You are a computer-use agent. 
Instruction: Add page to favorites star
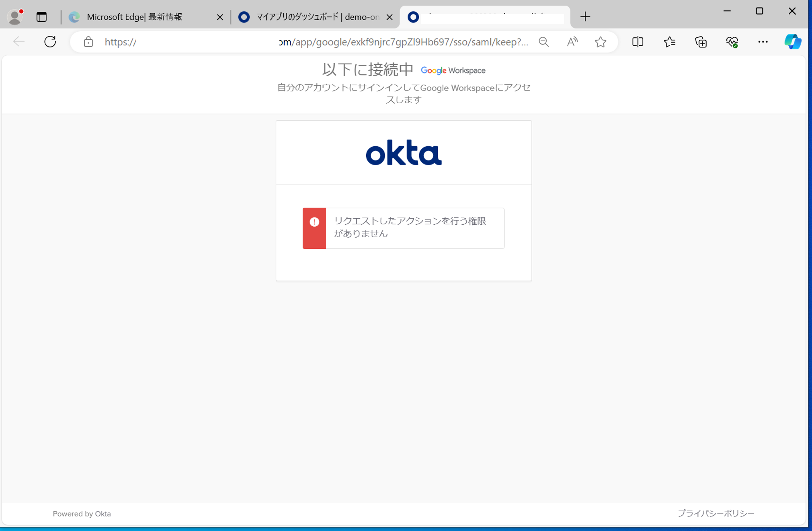(x=600, y=42)
